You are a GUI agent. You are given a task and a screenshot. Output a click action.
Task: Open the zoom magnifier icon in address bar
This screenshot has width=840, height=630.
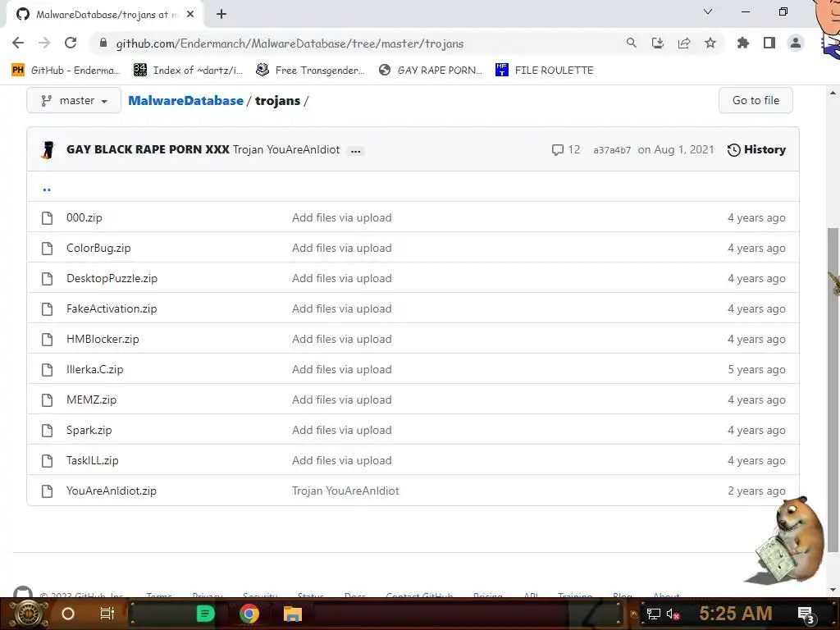click(x=632, y=43)
